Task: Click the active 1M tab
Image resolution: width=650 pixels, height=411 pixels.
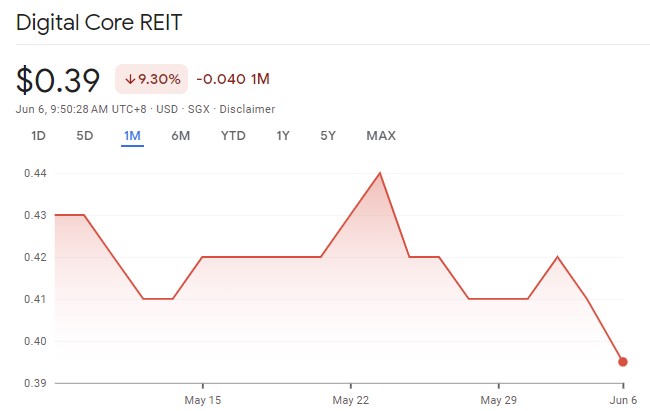Action: (132, 136)
